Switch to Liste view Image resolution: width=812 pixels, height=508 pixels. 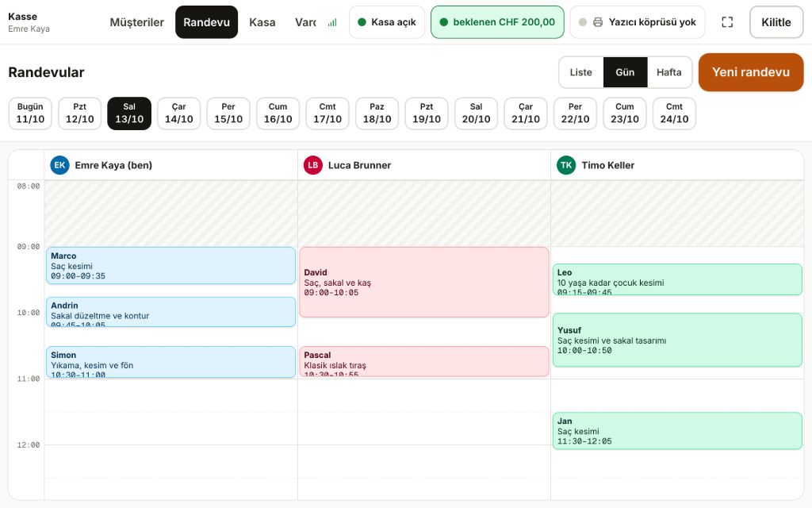tap(581, 72)
